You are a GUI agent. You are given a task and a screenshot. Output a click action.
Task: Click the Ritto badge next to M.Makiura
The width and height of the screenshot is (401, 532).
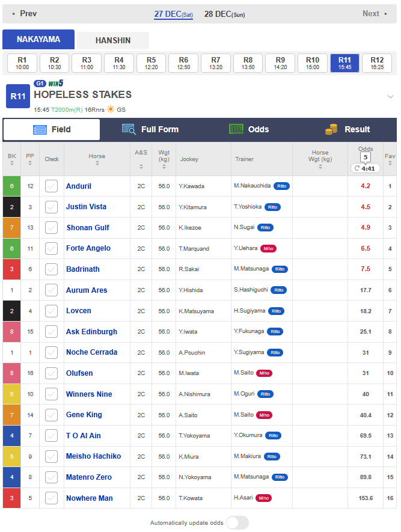click(272, 457)
